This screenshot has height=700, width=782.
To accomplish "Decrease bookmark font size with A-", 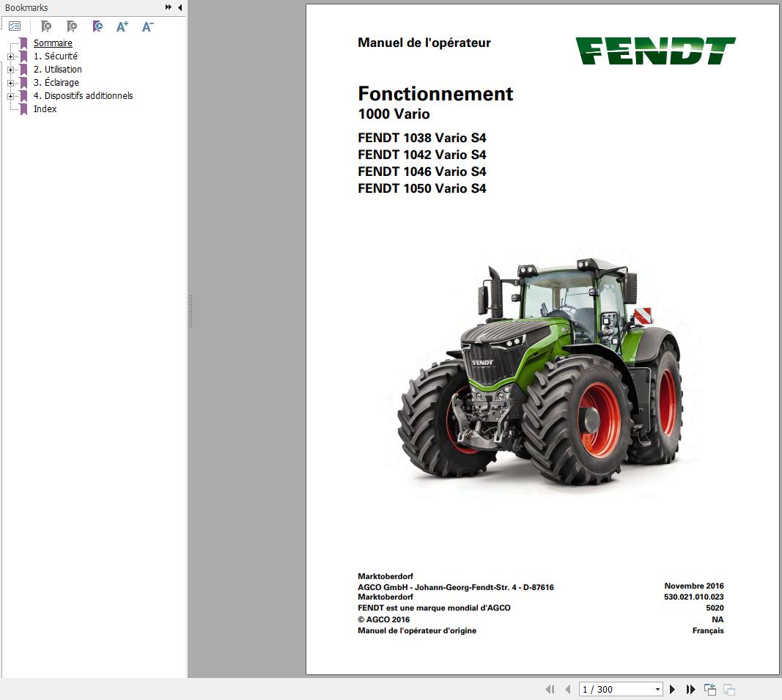I will coord(147,26).
